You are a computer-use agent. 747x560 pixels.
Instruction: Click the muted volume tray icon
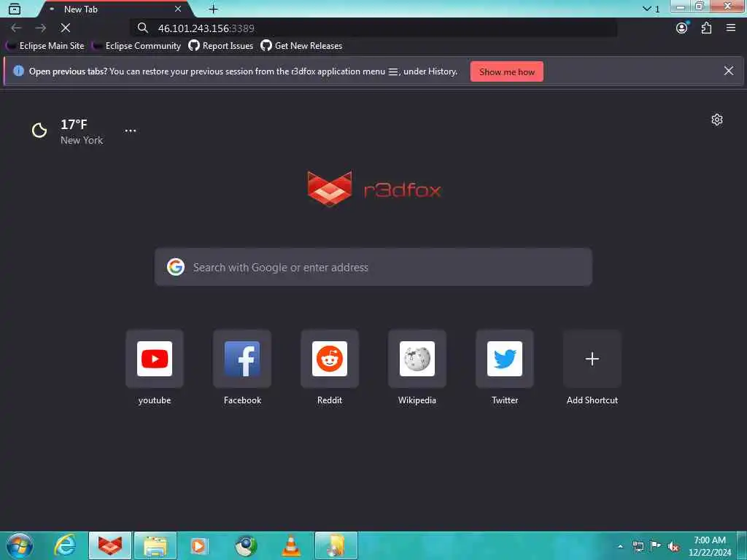click(x=673, y=547)
